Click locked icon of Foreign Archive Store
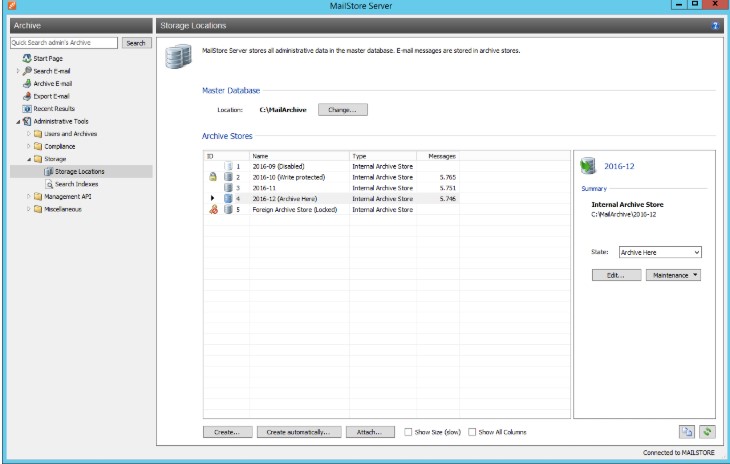Viewport: 730px width, 464px height. 213,209
